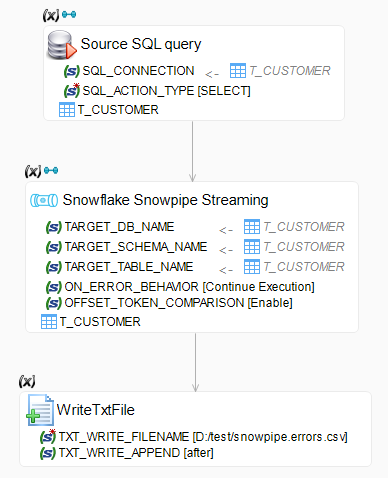Select the WriteTxtFile title
This screenshot has width=388, height=478.
tap(96, 410)
